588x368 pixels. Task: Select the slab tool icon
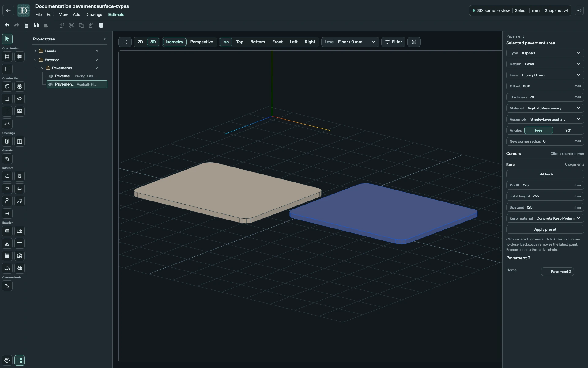click(x=20, y=99)
